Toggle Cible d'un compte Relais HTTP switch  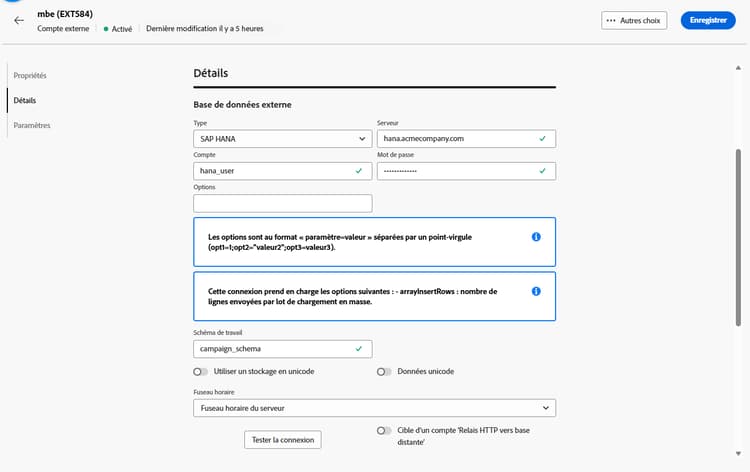pyautogui.click(x=384, y=430)
